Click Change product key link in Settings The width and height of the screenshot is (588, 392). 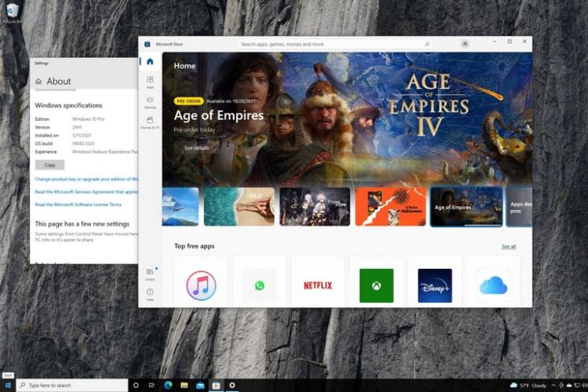[x=87, y=179]
